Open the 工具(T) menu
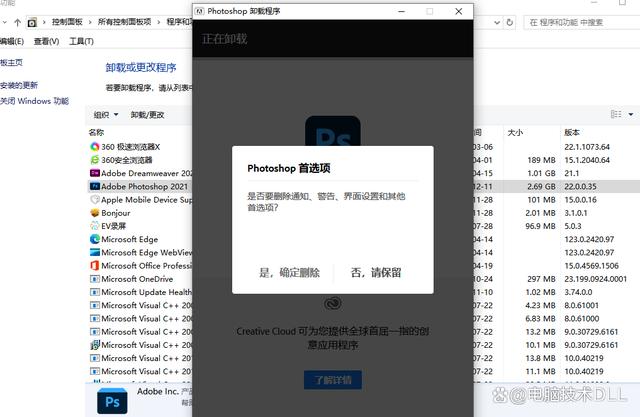This screenshot has width=640, height=417. pos(82,41)
